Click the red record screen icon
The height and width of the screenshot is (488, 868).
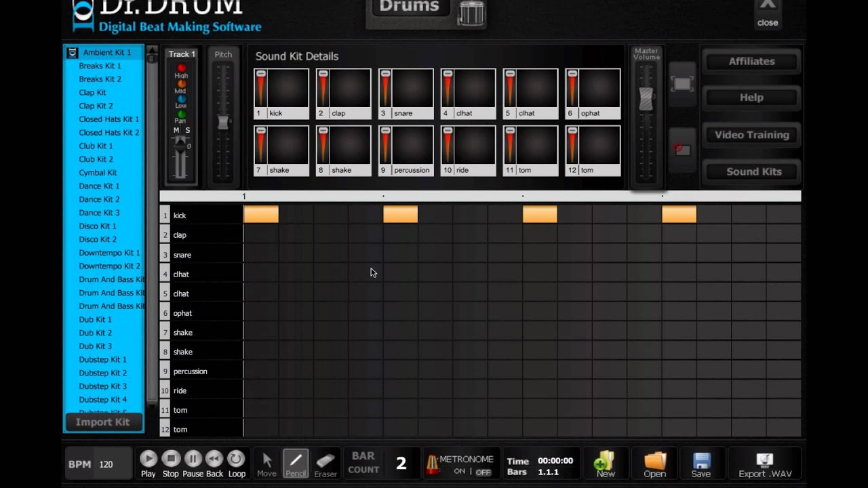click(x=682, y=150)
